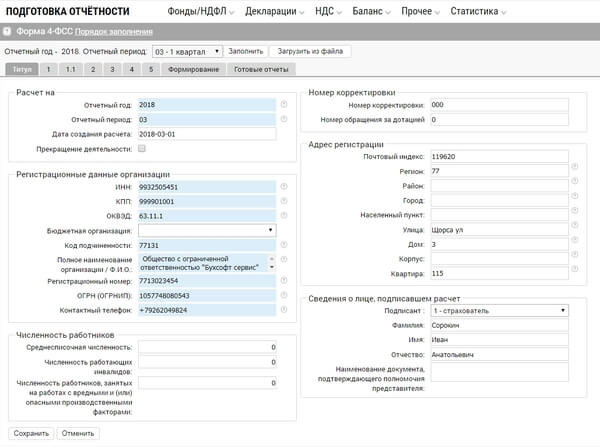600x447 pixels.
Task: Click the help icon next to ИНН field
Action: [x=285, y=186]
